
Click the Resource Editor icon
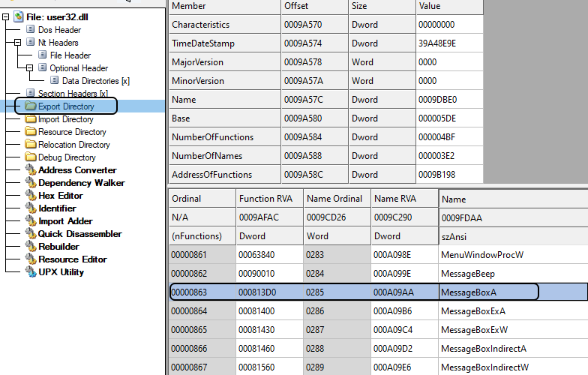pyautogui.click(x=31, y=259)
